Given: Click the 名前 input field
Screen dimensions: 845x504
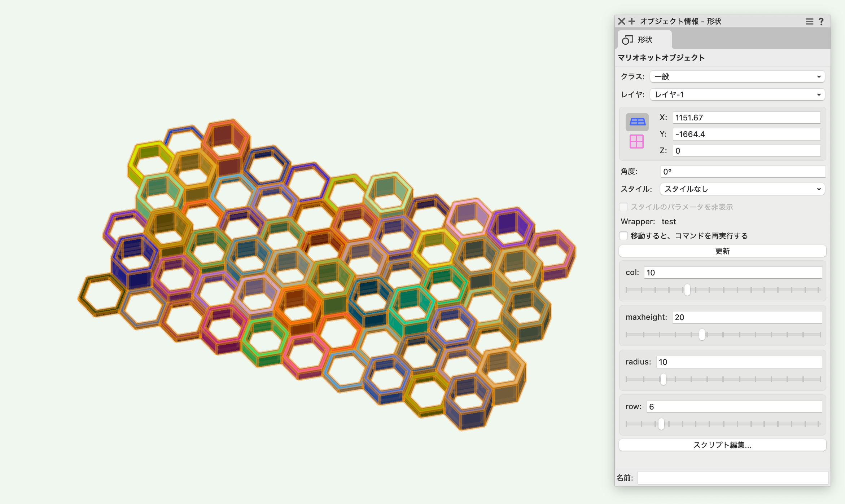Looking at the screenshot, I should click(732, 478).
